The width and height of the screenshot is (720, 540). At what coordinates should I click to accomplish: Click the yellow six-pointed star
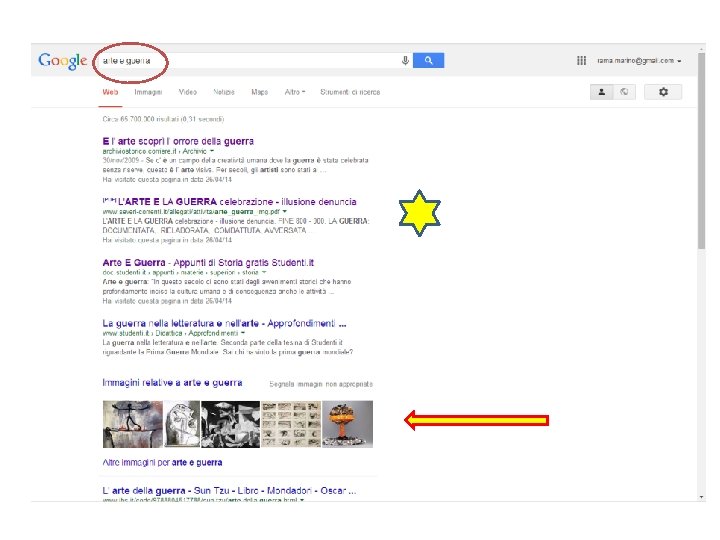419,213
